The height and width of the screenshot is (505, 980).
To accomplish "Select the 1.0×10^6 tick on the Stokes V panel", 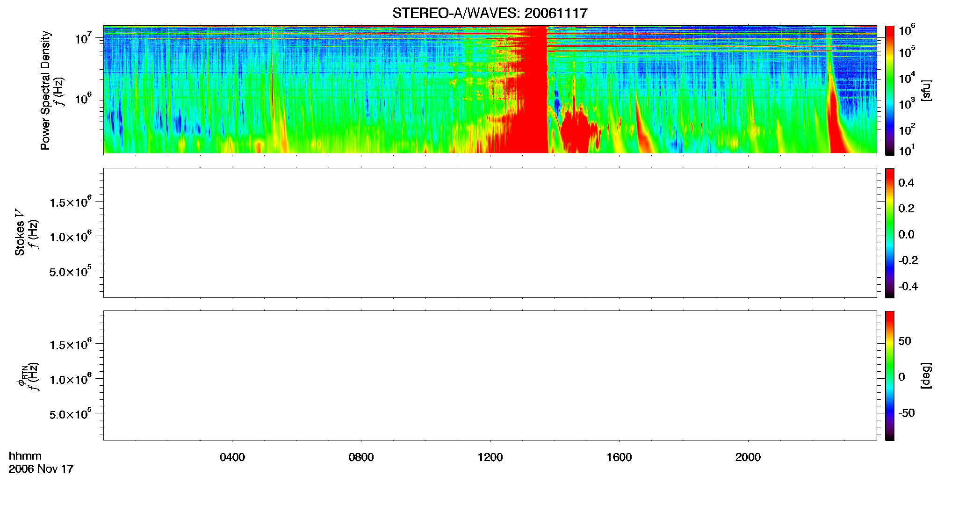I will point(70,237).
